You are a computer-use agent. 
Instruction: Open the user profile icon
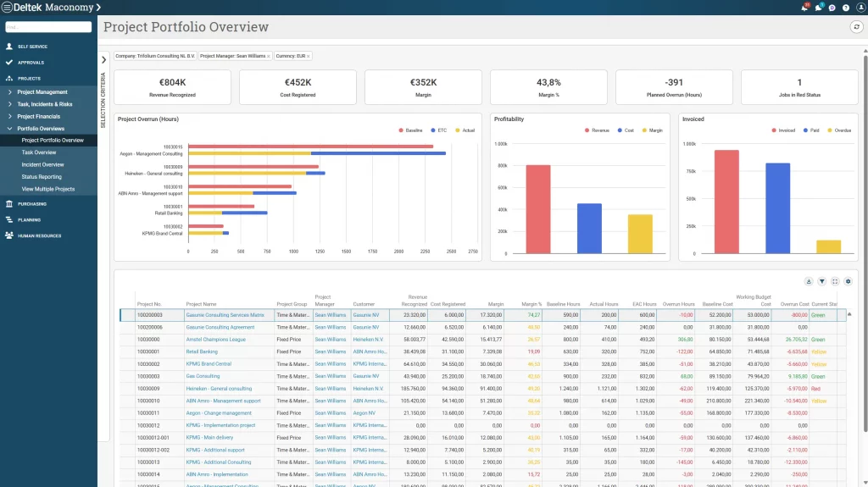pyautogui.click(x=860, y=8)
